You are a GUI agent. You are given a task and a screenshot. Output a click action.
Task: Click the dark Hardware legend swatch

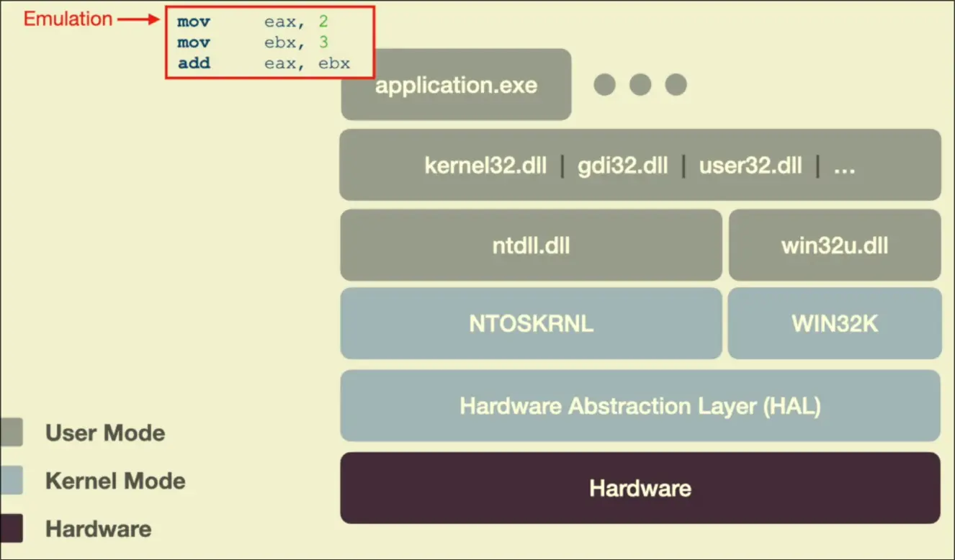point(12,528)
